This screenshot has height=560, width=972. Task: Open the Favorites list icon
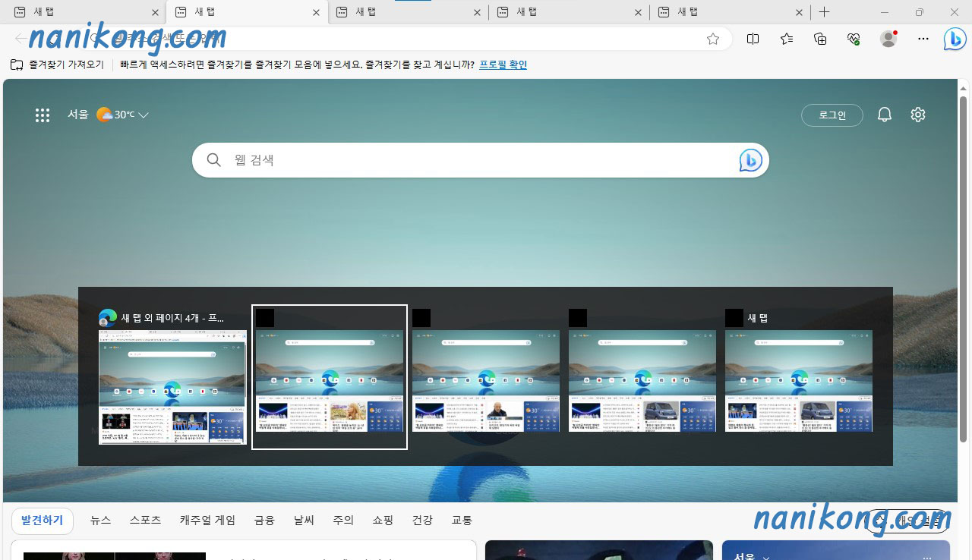786,39
